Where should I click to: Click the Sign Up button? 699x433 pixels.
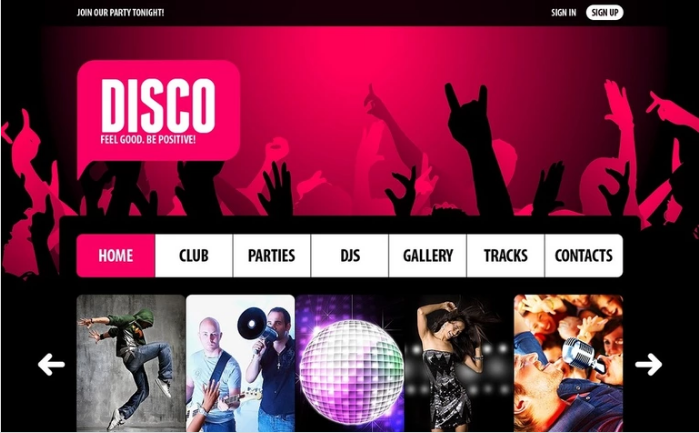(604, 12)
